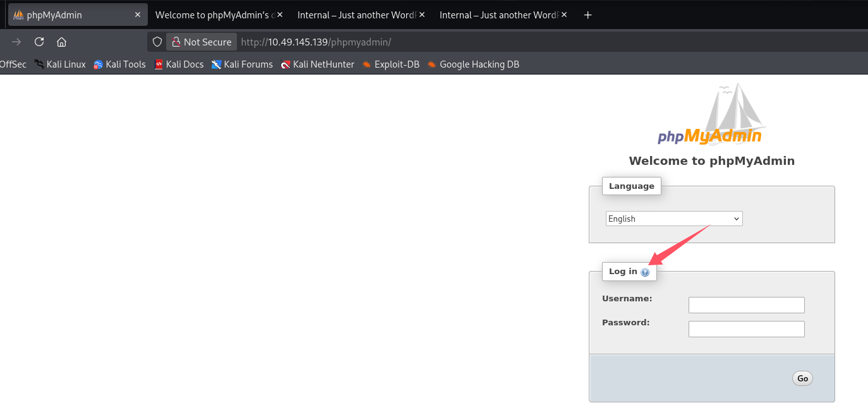Click the URL address bar
This screenshot has height=415, width=868.
pyautogui.click(x=442, y=42)
